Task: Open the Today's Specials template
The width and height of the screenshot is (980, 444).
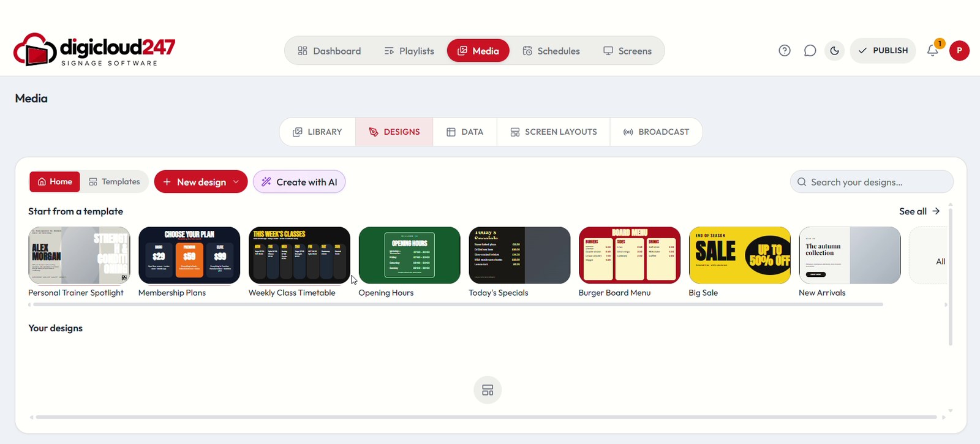Action: (519, 255)
